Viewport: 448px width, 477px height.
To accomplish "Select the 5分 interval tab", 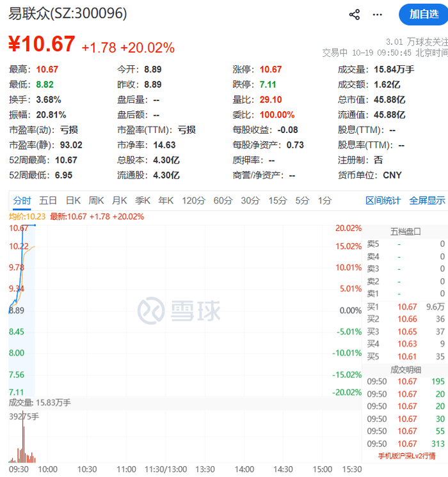I will (303, 201).
